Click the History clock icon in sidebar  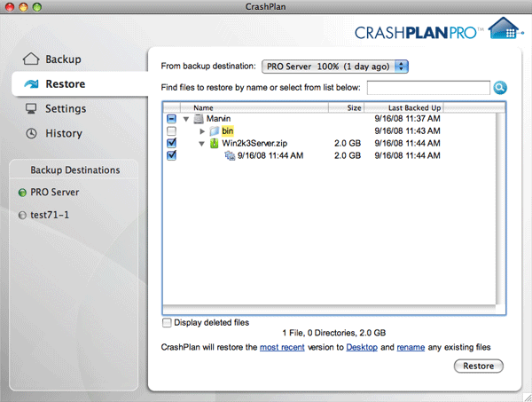(x=31, y=133)
